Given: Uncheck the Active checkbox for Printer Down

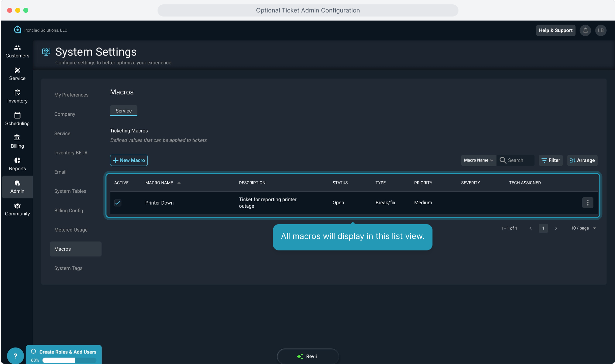Looking at the screenshot, I should pyautogui.click(x=118, y=203).
